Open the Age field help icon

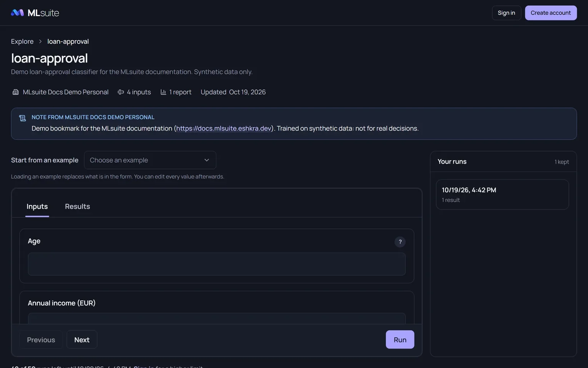point(400,242)
